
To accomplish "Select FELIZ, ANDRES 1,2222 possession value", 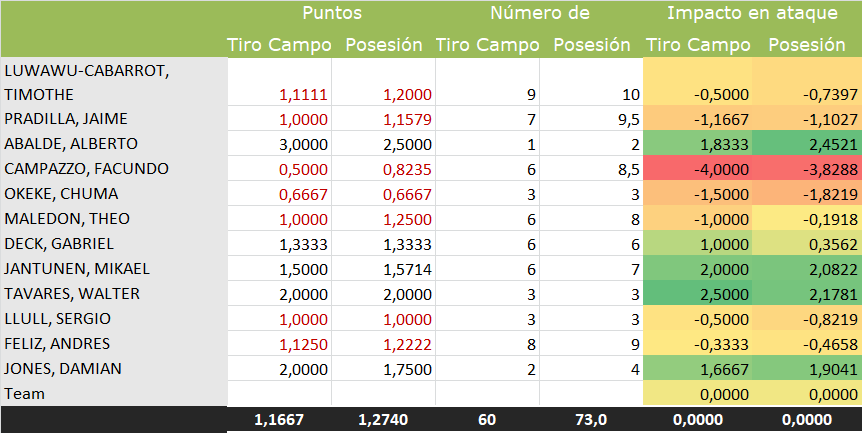I will [384, 344].
